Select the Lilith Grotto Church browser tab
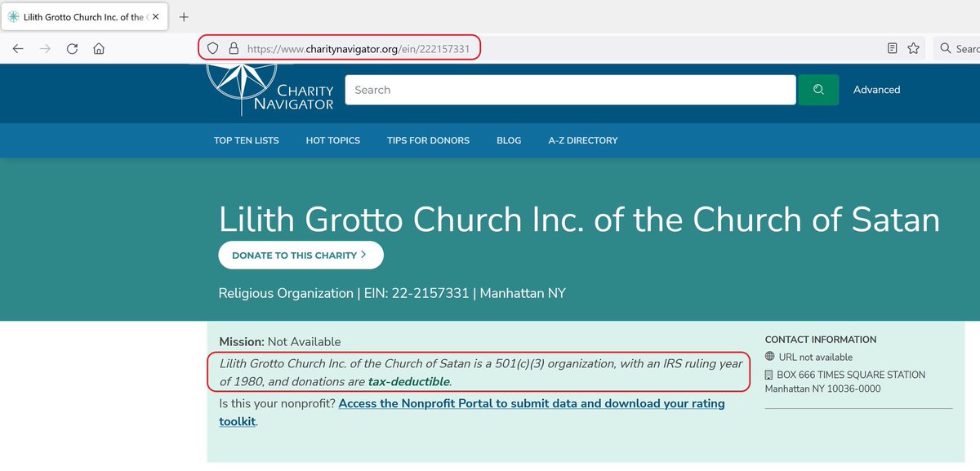 click(83, 16)
